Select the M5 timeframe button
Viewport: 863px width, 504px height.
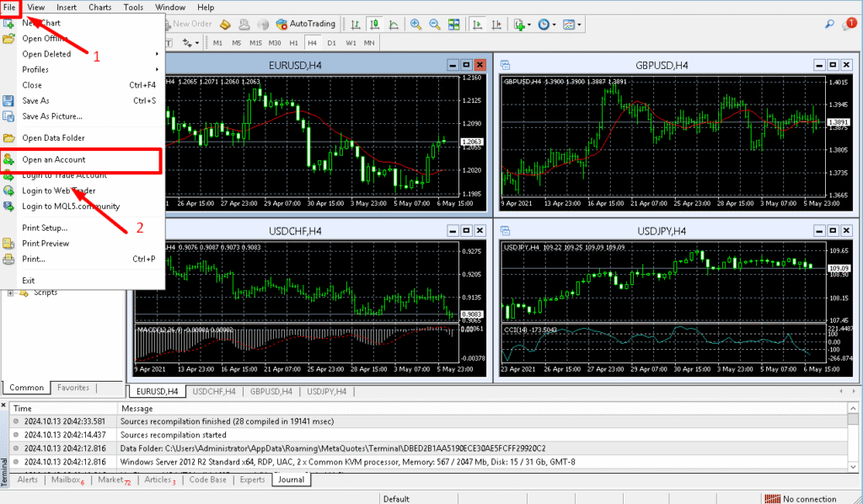[x=237, y=42]
